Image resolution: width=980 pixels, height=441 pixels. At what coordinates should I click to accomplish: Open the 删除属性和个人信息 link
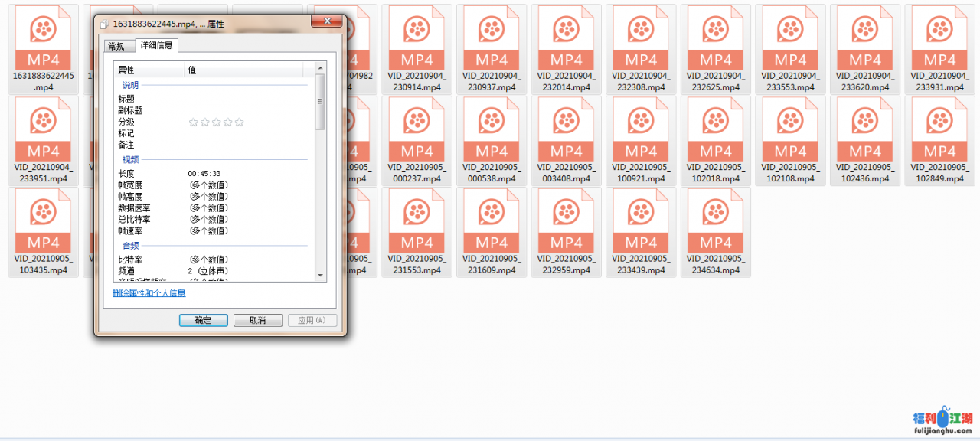(x=149, y=292)
